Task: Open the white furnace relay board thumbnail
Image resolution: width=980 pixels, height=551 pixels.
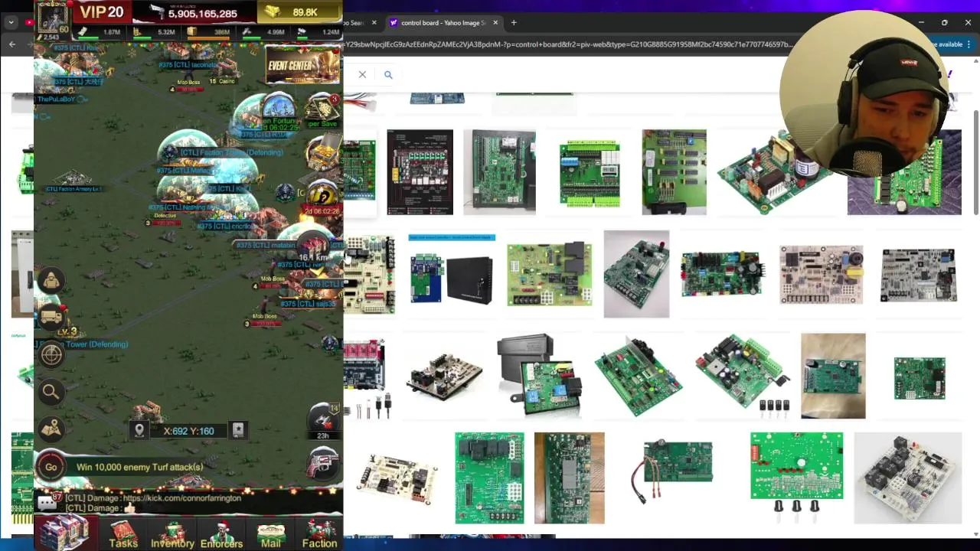Action: 907,478
